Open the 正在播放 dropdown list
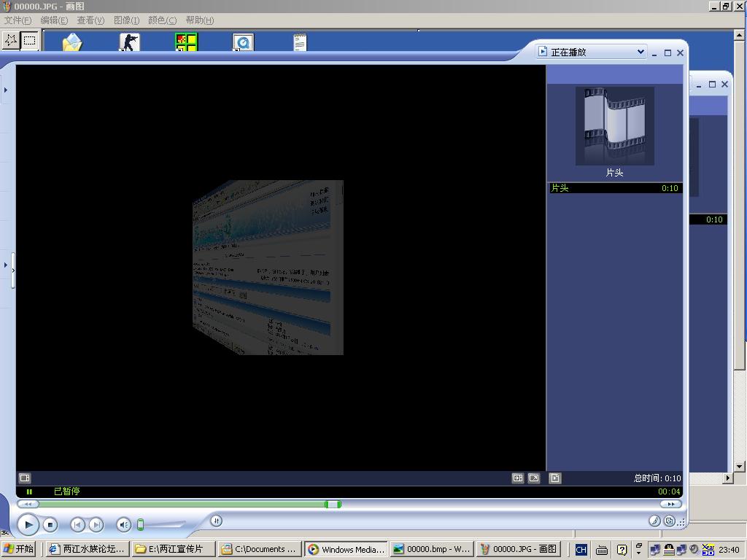Viewport: 747px width, 560px height. (x=640, y=52)
